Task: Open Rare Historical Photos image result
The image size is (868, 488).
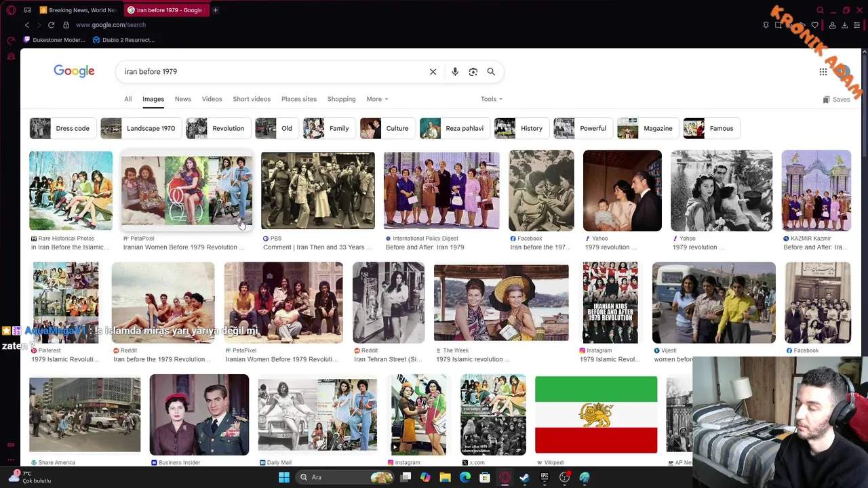Action: coord(71,190)
